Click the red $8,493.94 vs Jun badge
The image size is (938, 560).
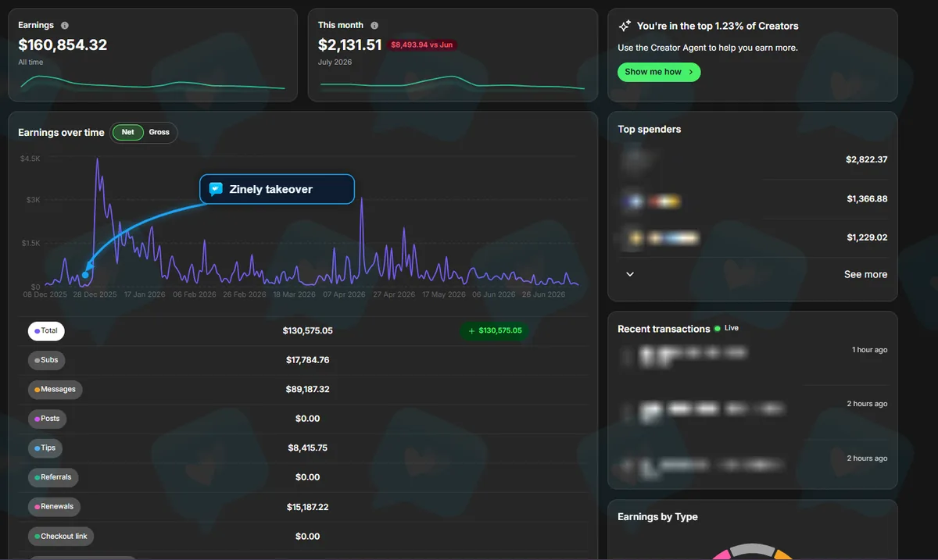click(422, 45)
